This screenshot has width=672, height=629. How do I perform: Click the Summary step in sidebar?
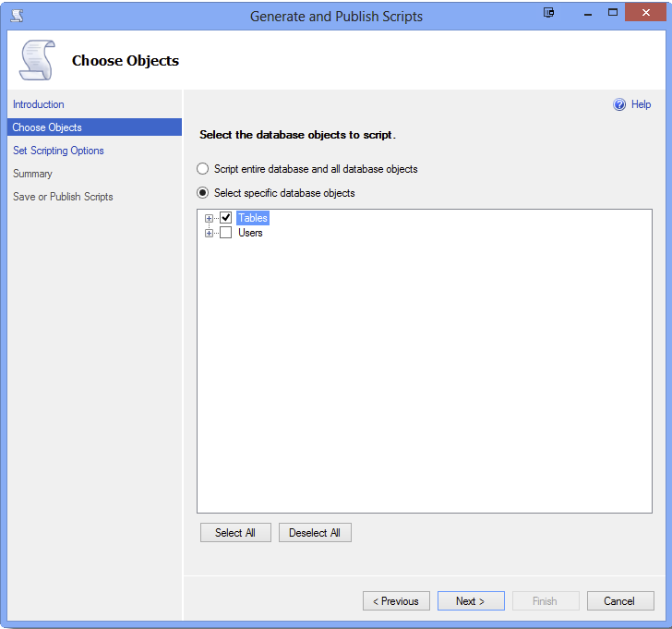click(x=32, y=174)
